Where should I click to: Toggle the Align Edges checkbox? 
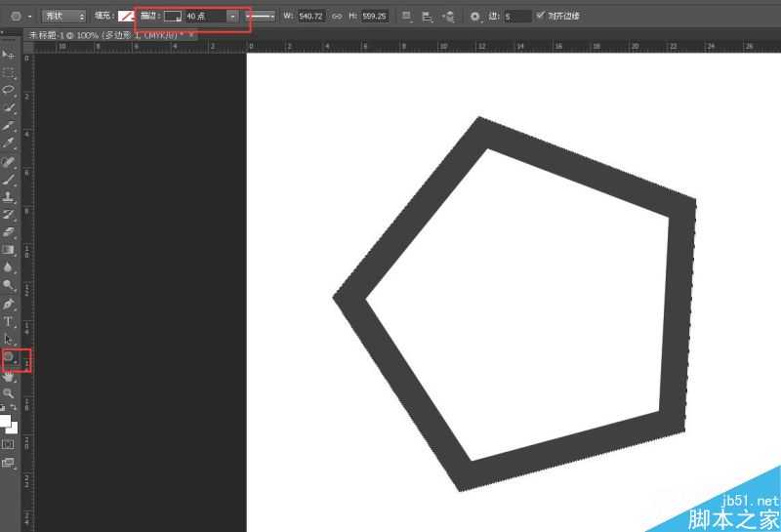pos(541,16)
